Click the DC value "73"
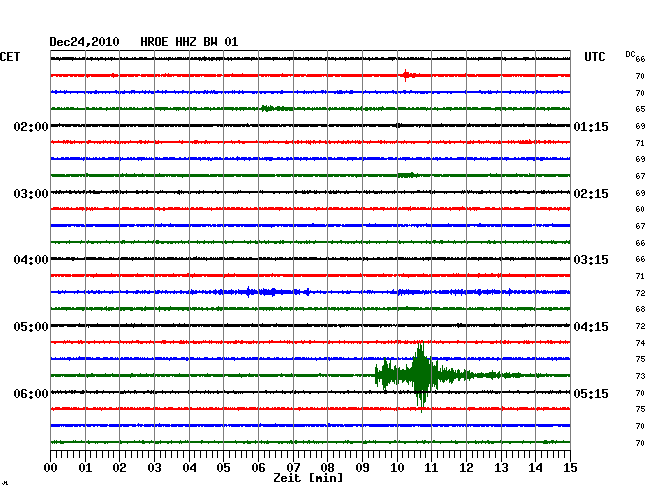Image resolution: width=650 pixels, height=494 pixels. tap(640, 376)
